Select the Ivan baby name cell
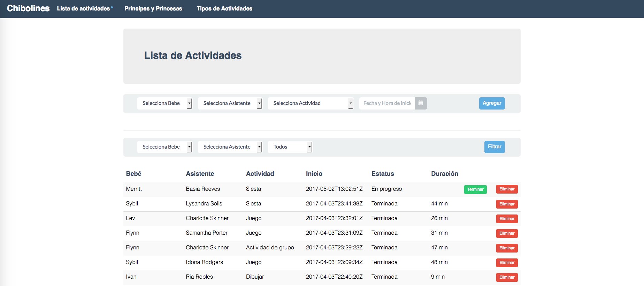Viewport: 644px width, 286px height. [x=131, y=277]
